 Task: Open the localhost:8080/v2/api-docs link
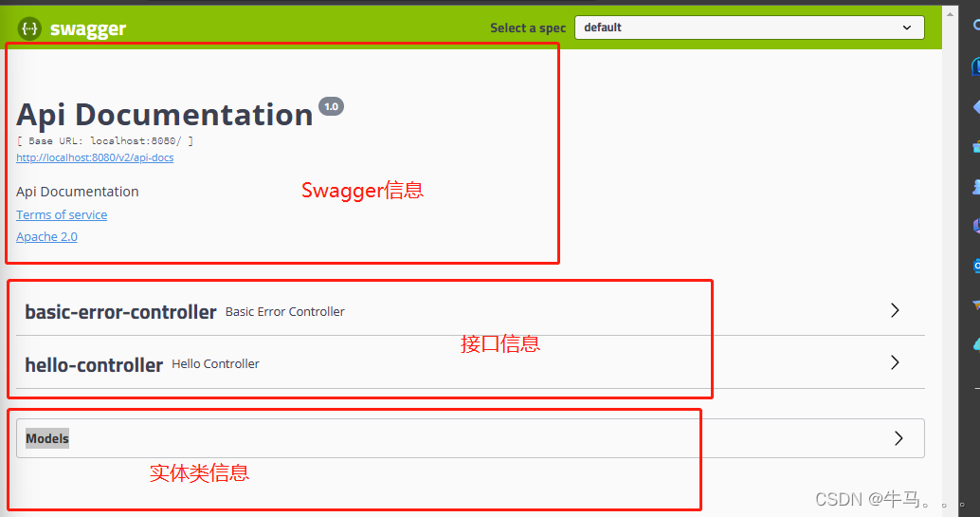[x=95, y=157]
